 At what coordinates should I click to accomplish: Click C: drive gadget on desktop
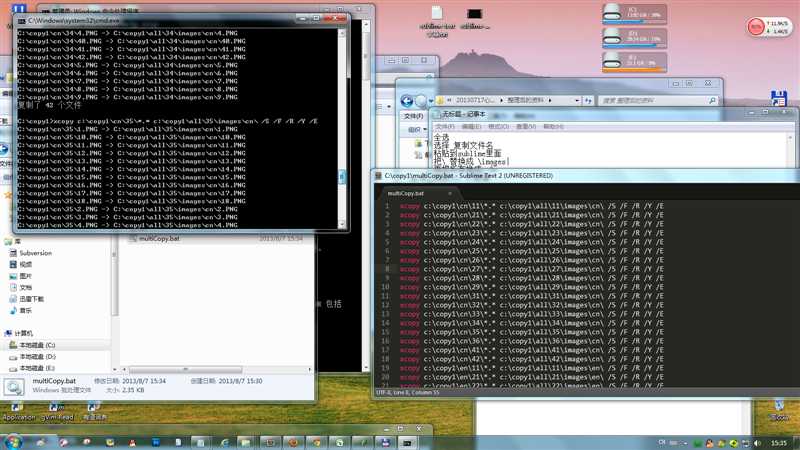(x=634, y=13)
